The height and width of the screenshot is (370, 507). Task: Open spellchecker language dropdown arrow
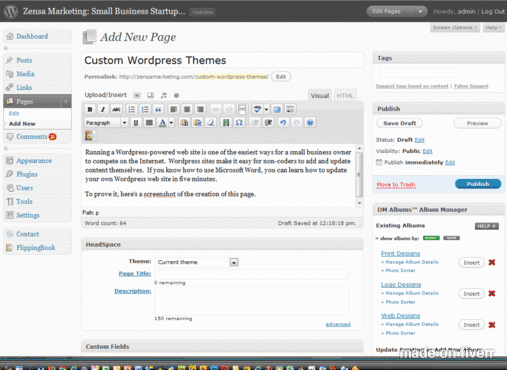(x=266, y=109)
